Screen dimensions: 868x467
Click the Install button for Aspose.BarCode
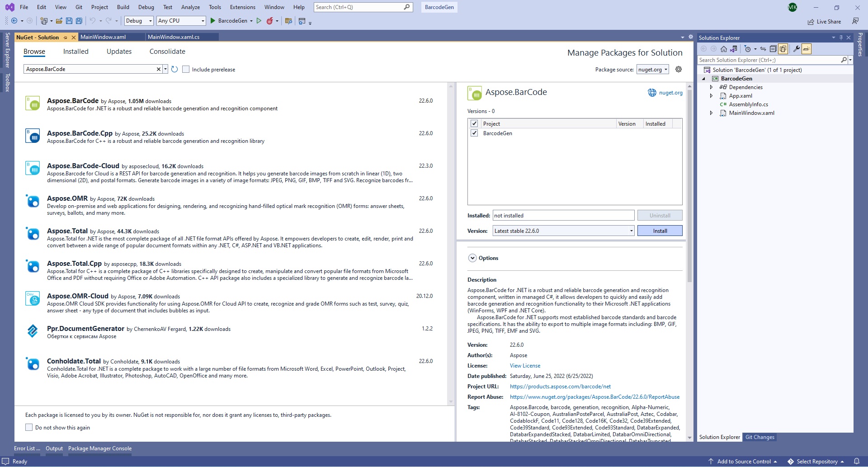pos(660,231)
